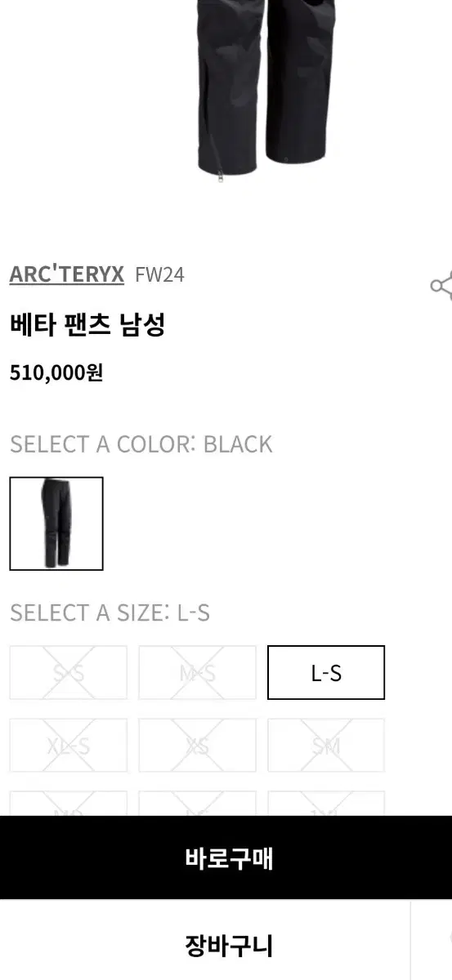Choose the L-S size option
452x980 pixels.
[x=326, y=673]
